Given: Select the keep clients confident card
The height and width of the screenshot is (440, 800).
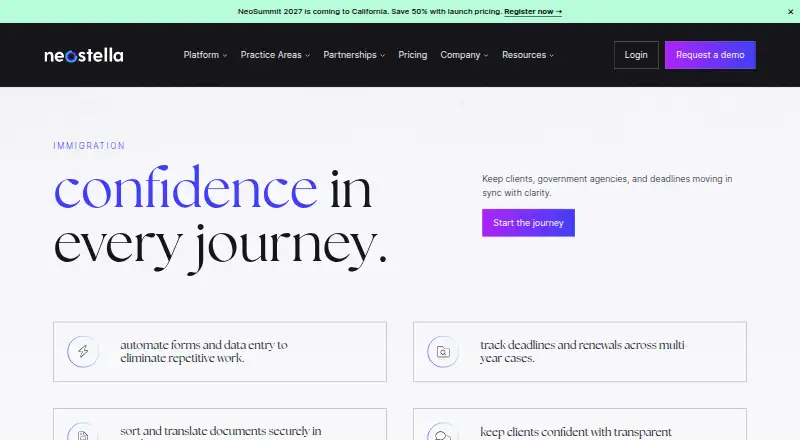Looking at the screenshot, I should [580, 424].
